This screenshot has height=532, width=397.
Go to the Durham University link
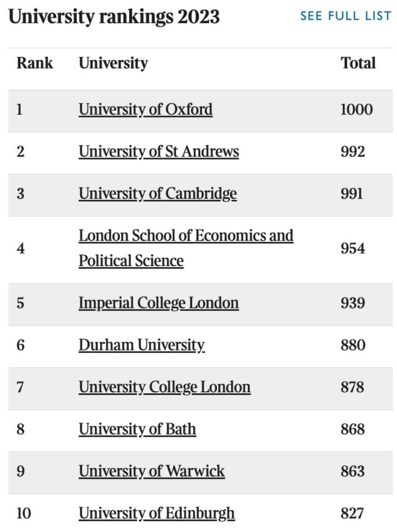[141, 345]
